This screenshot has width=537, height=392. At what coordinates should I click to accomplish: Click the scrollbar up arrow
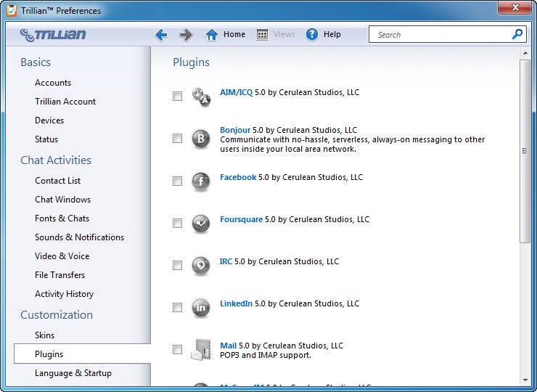[x=525, y=53]
